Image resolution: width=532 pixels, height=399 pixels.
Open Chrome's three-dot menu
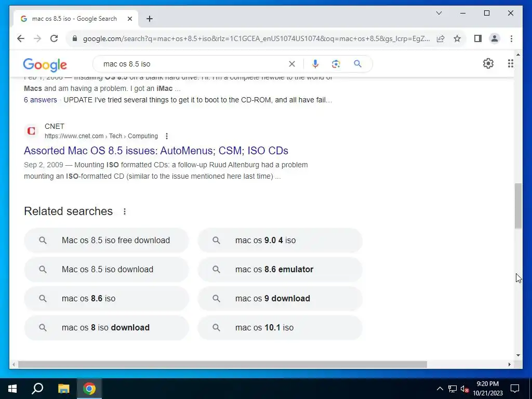[x=511, y=38]
